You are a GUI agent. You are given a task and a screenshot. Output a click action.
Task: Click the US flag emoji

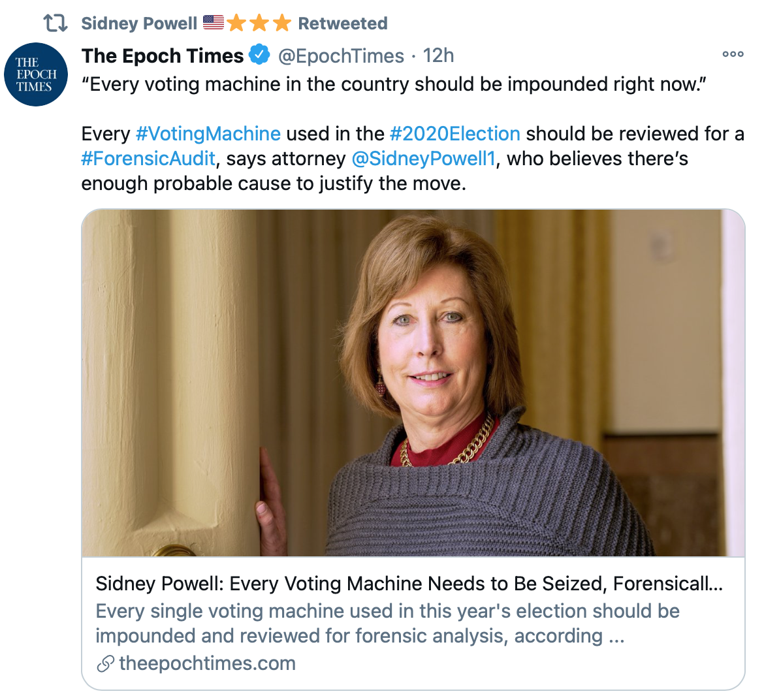(213, 23)
